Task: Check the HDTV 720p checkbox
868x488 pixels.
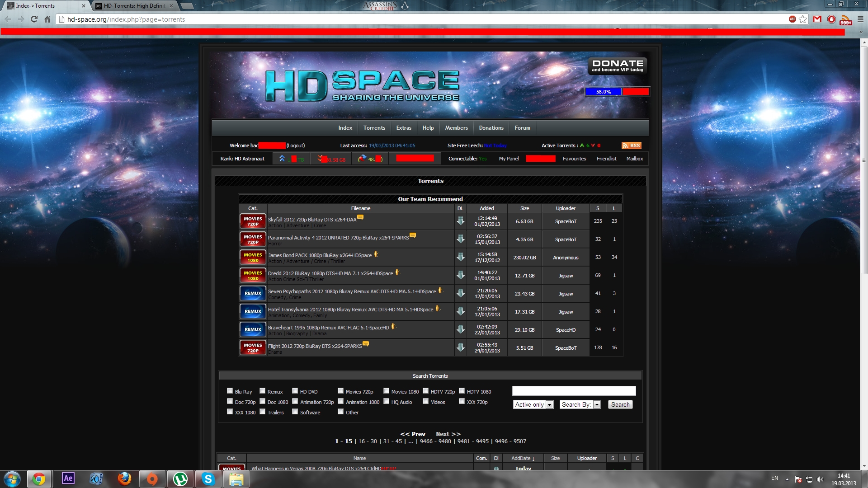Action: [x=425, y=391]
